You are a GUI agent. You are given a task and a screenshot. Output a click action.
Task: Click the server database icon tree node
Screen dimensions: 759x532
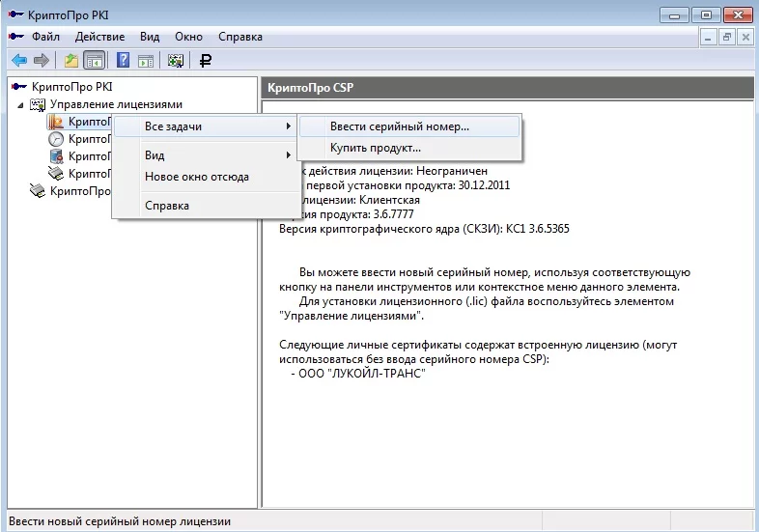tap(56, 156)
